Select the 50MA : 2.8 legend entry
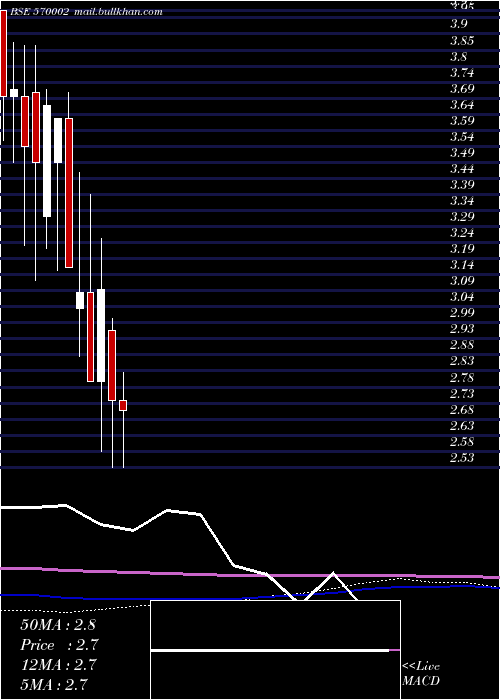The image size is (500, 700). coord(58,625)
